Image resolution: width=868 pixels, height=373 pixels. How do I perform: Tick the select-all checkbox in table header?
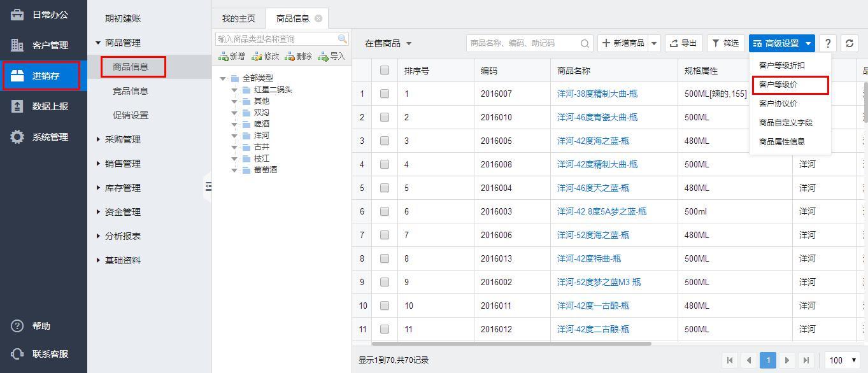point(385,70)
